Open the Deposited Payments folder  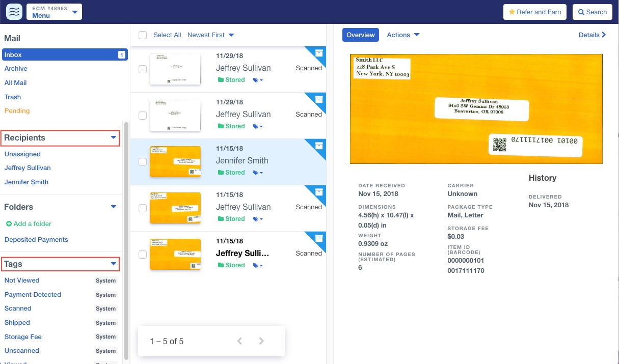click(x=36, y=240)
